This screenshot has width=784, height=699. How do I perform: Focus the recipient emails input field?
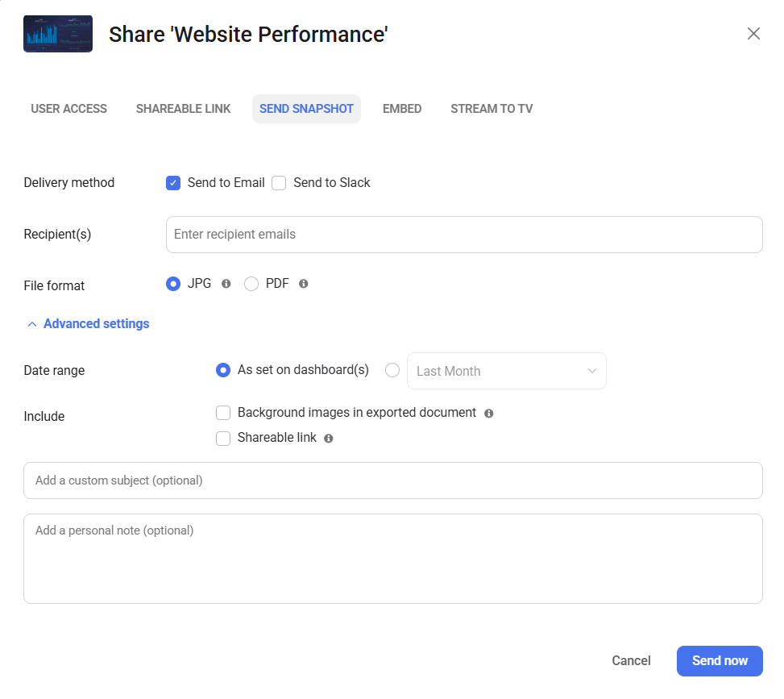pyautogui.click(x=464, y=234)
